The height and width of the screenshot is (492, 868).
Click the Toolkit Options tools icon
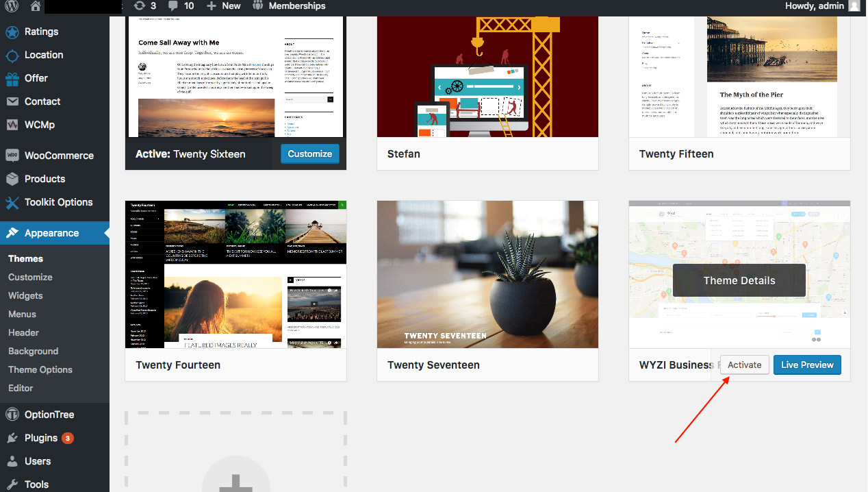[12, 202]
